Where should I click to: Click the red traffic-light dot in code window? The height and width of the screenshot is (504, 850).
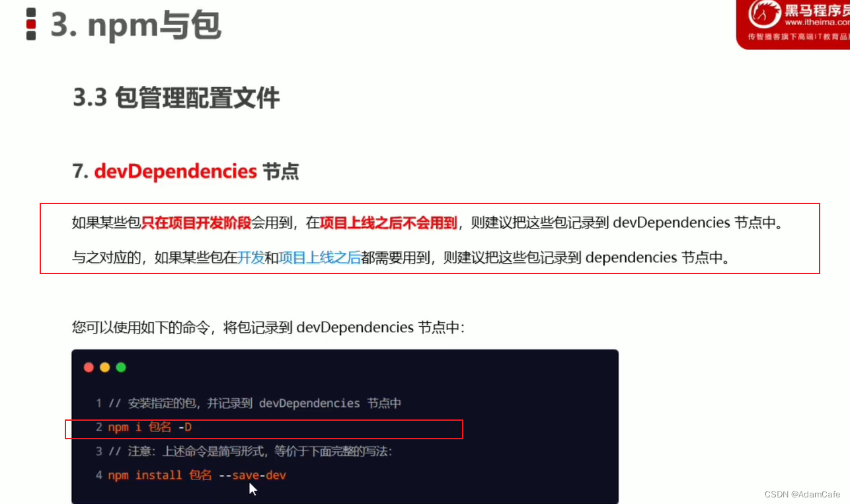pyautogui.click(x=89, y=367)
